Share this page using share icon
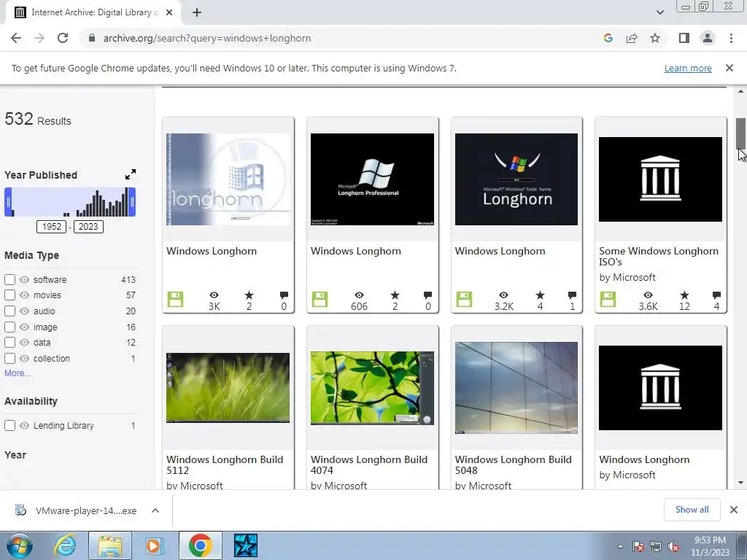Screen dimensions: 747x560 632,38
